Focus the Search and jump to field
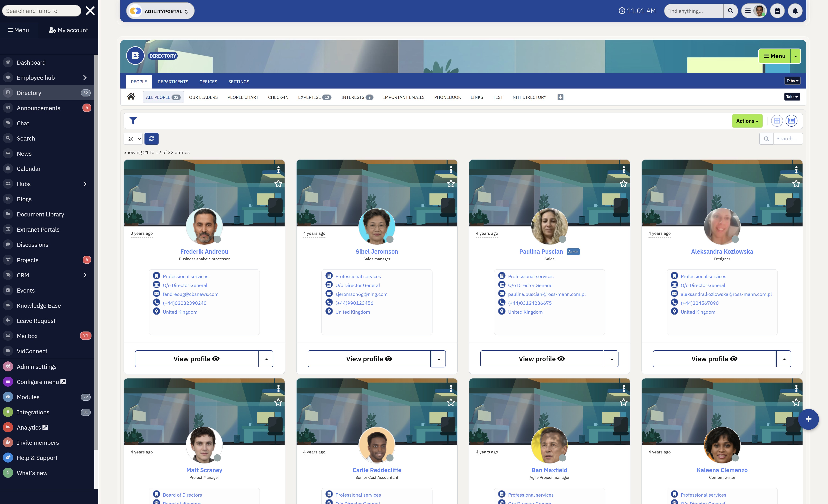Screen dimensions: 828x504 [41, 11]
